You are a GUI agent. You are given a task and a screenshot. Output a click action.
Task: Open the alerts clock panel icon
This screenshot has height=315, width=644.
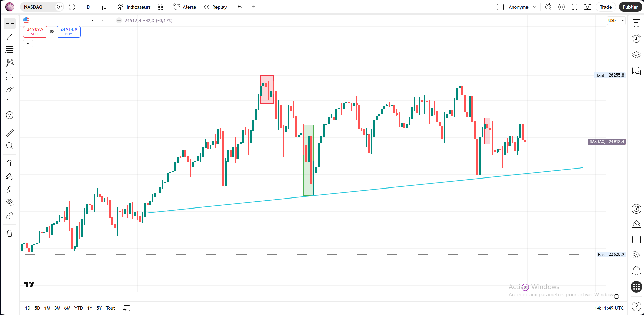tap(636, 39)
